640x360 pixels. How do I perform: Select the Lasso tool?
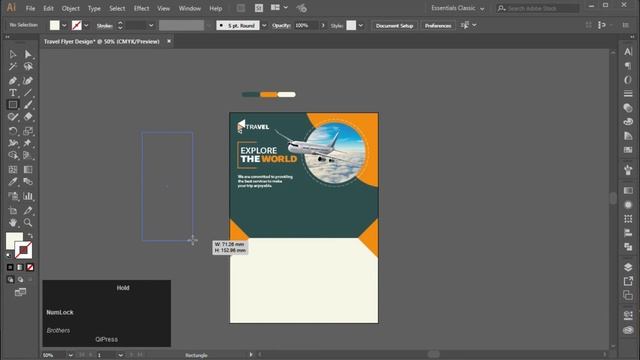pyautogui.click(x=28, y=67)
